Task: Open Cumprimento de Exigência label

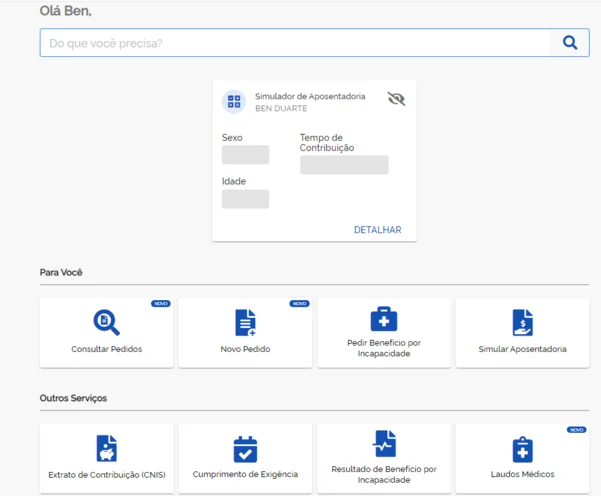Action: click(245, 474)
